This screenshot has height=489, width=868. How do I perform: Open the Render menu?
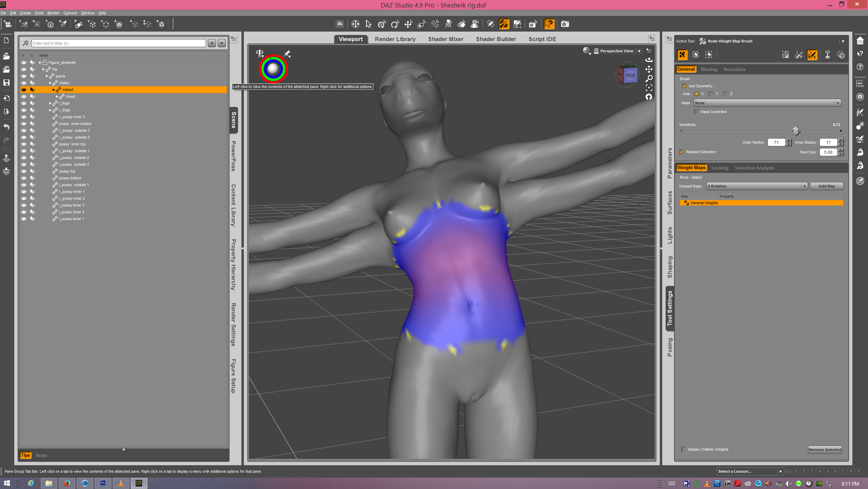click(53, 13)
